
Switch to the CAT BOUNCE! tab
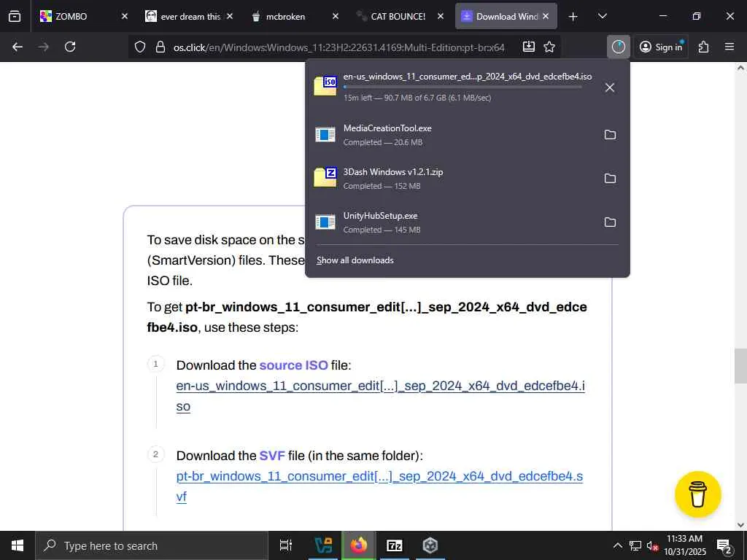pos(400,16)
